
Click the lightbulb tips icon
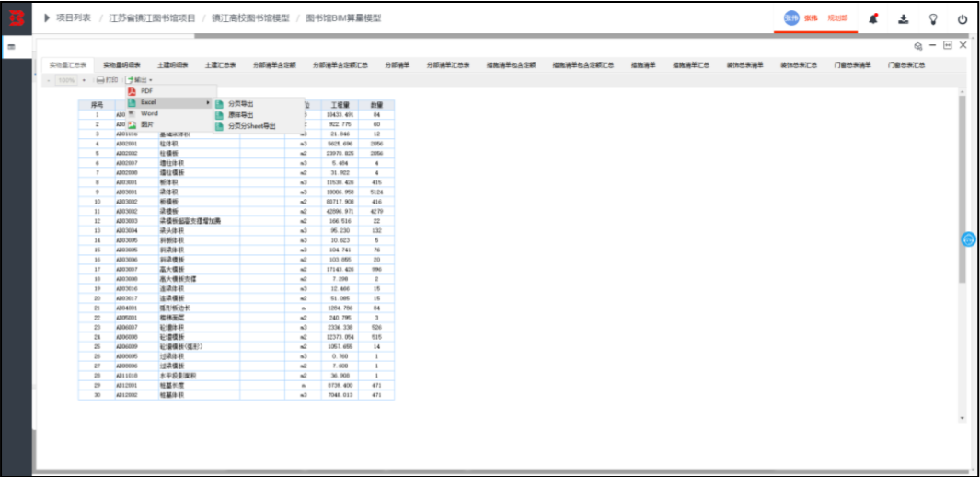(x=933, y=18)
